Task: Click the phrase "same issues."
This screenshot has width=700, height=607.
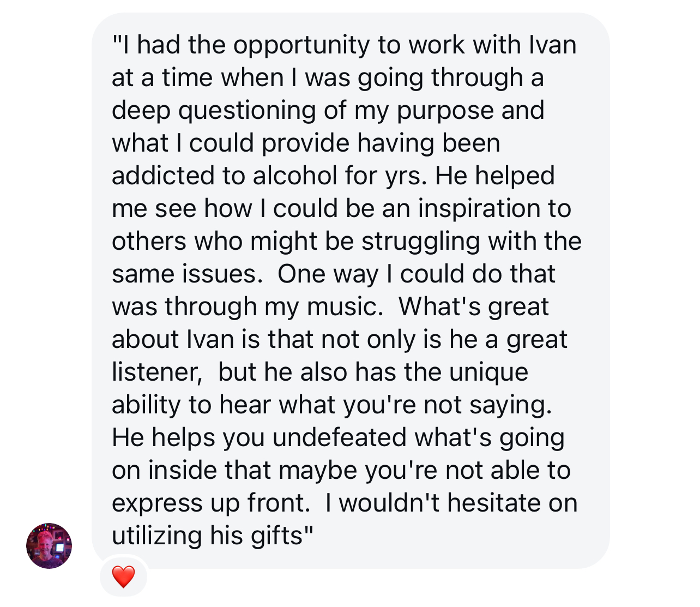Action: pos(188,274)
